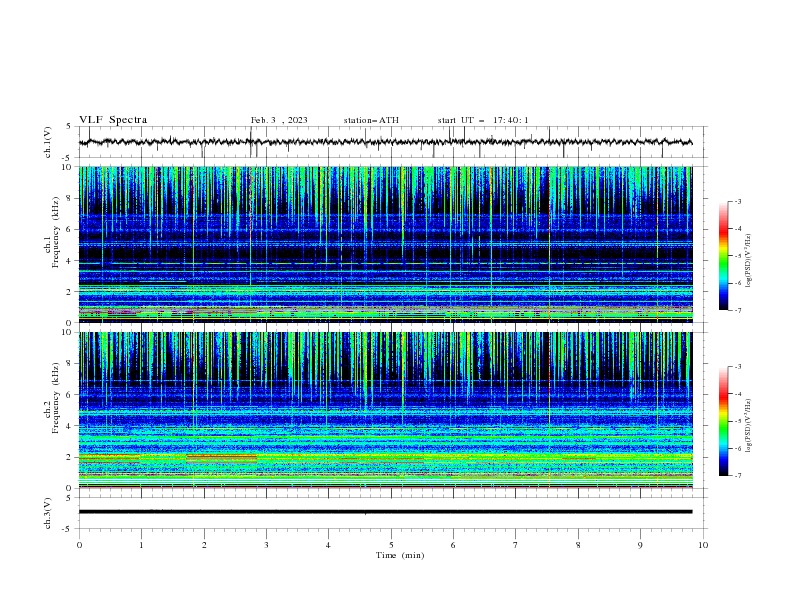
Task: Click the "-7" tick on the ch.2 colorbar
Action: pyautogui.click(x=737, y=476)
